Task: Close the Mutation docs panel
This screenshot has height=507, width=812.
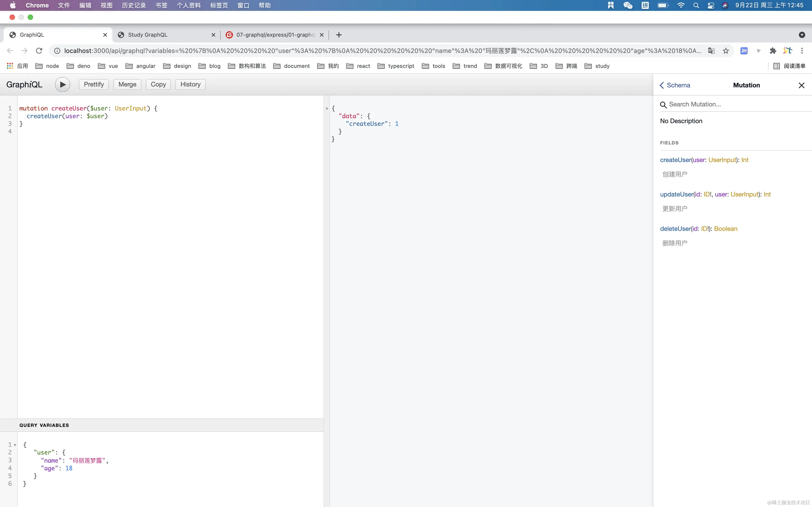Action: (x=802, y=85)
